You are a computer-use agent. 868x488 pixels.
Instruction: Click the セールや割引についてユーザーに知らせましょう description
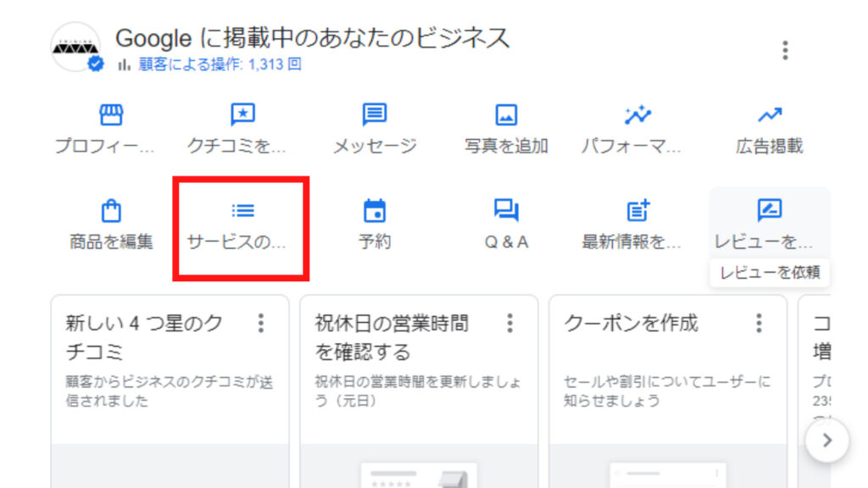tap(667, 391)
